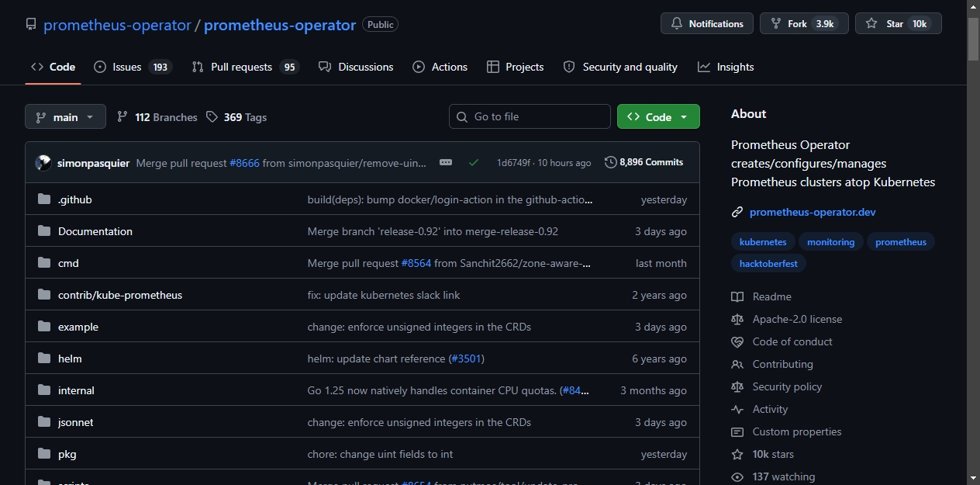This screenshot has height=485, width=980.
Task: View 8,896 Commits history
Action: click(x=644, y=162)
